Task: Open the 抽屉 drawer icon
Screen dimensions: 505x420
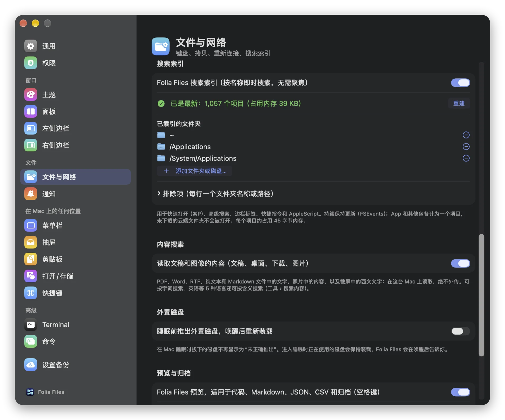Action: click(x=31, y=242)
